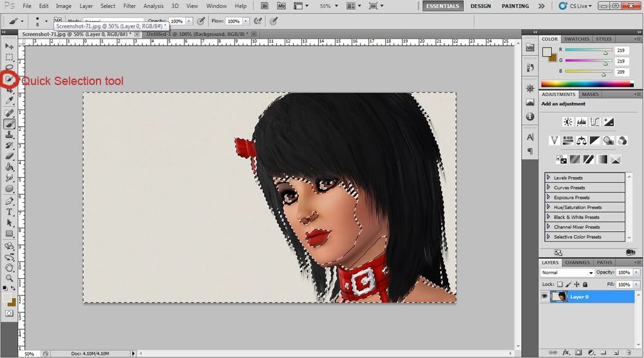Toggle airbrush mode in options bar

coord(257,21)
